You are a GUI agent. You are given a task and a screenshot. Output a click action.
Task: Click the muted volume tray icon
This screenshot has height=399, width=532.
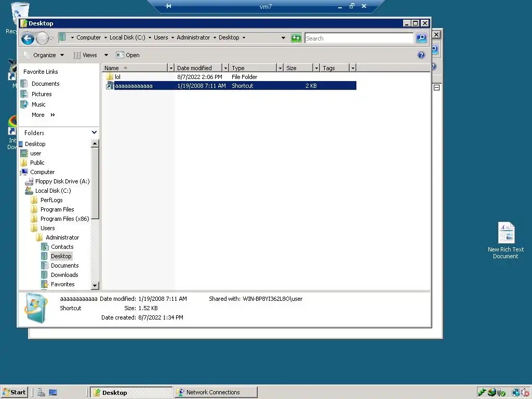pos(526,393)
